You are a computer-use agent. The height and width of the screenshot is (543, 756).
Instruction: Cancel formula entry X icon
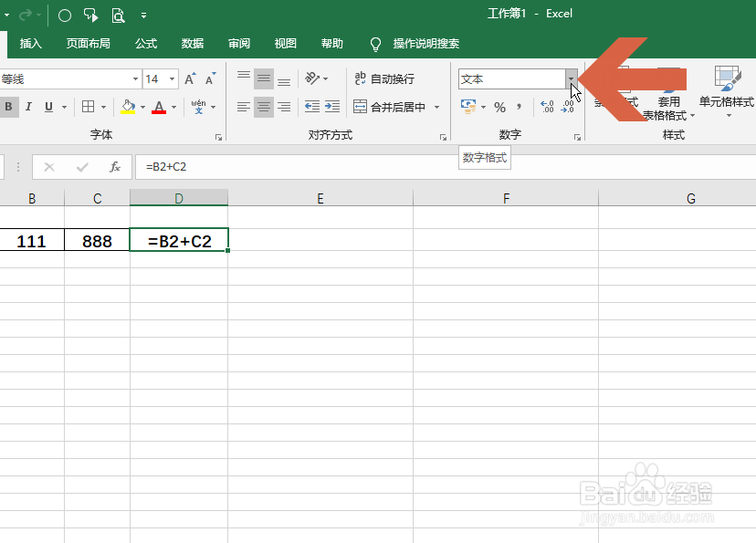click(49, 167)
